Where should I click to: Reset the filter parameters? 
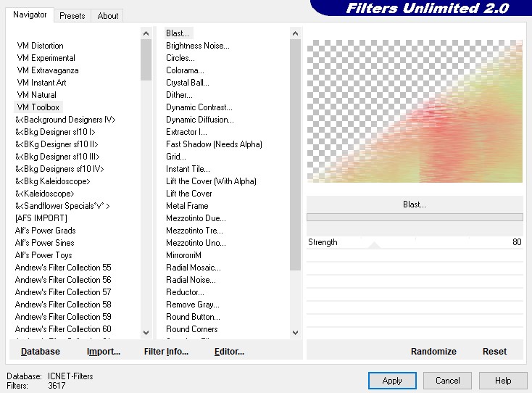pos(494,351)
